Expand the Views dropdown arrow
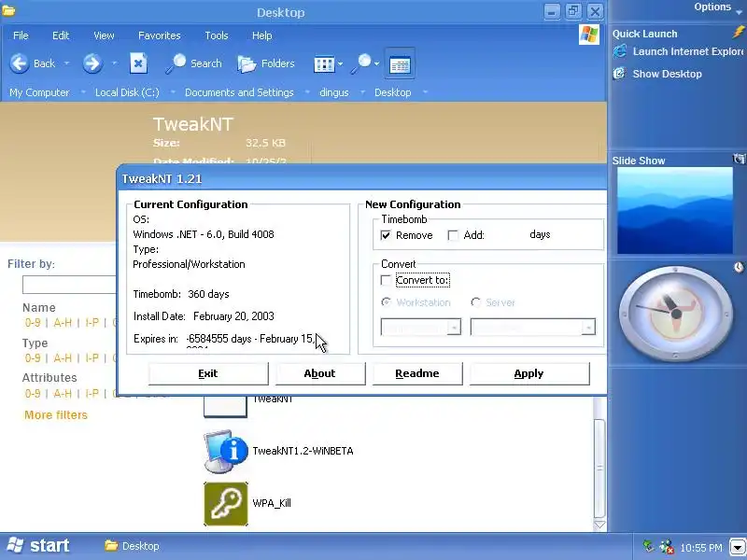The width and height of the screenshot is (747, 560). (340, 63)
